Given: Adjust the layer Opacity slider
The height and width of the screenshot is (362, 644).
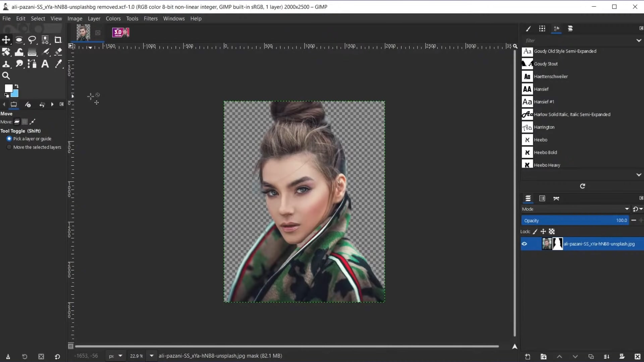Looking at the screenshot, I should click(574, 221).
